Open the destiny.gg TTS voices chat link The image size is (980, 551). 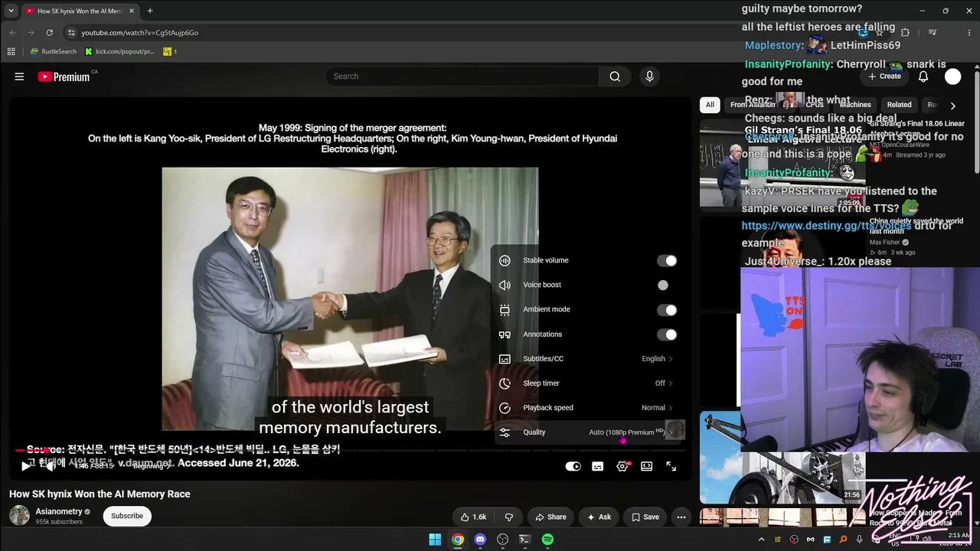(x=826, y=226)
